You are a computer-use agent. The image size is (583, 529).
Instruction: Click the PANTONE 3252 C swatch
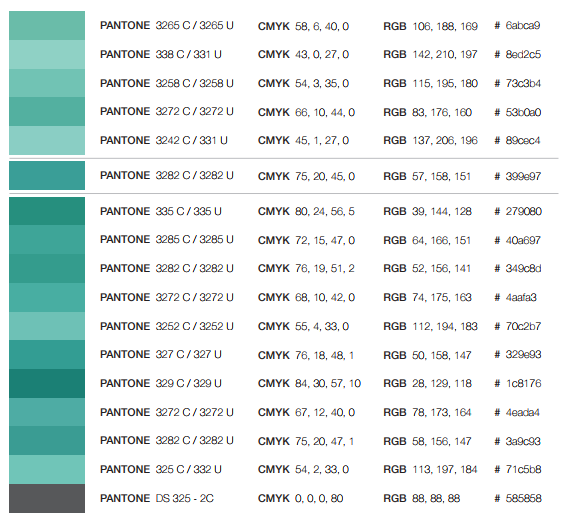(x=47, y=326)
